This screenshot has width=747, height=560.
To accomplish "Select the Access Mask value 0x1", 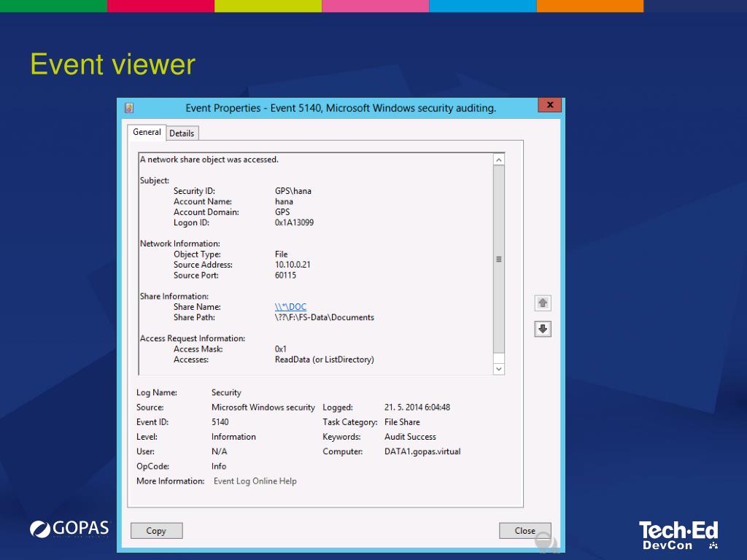I will [281, 349].
